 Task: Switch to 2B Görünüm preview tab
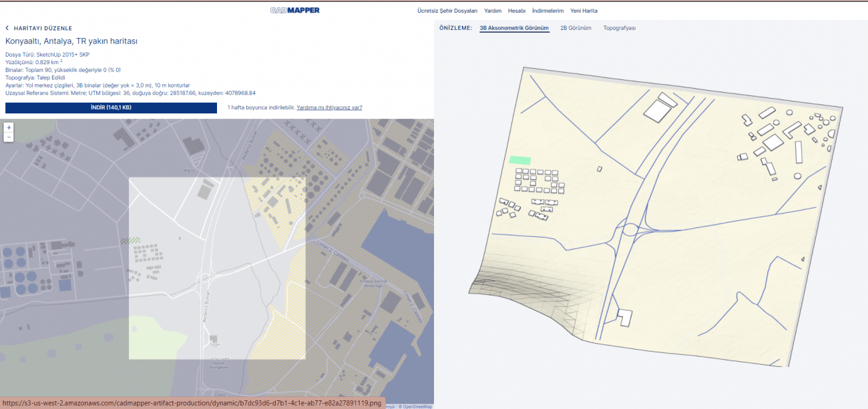pos(576,29)
